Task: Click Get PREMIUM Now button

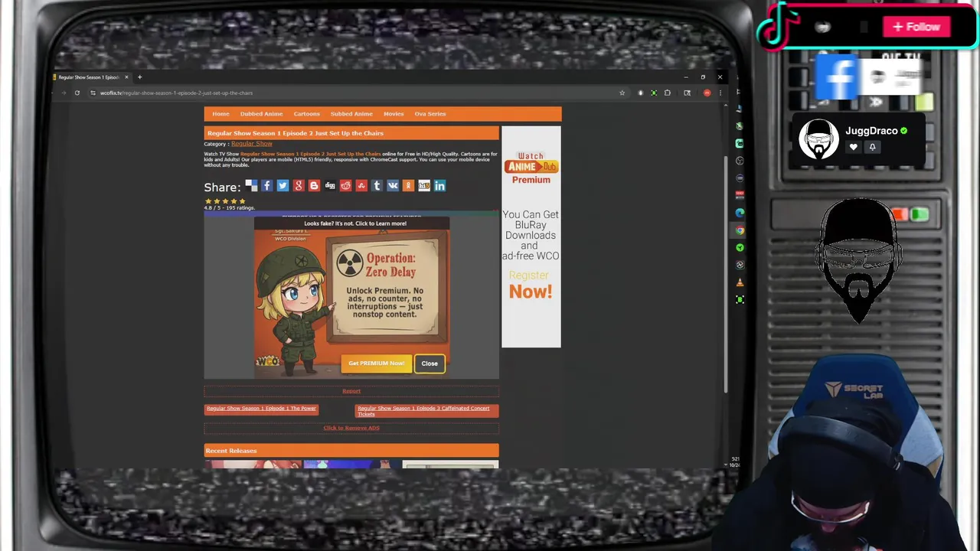Action: [x=376, y=364]
